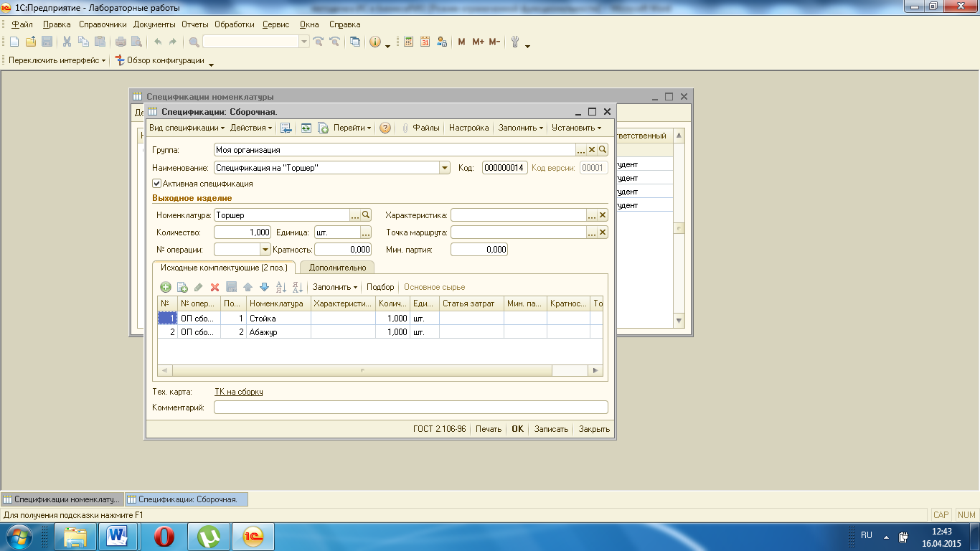Open Заполнить dropdown in components table toolbar
Image resolution: width=980 pixels, height=551 pixels.
(x=335, y=287)
